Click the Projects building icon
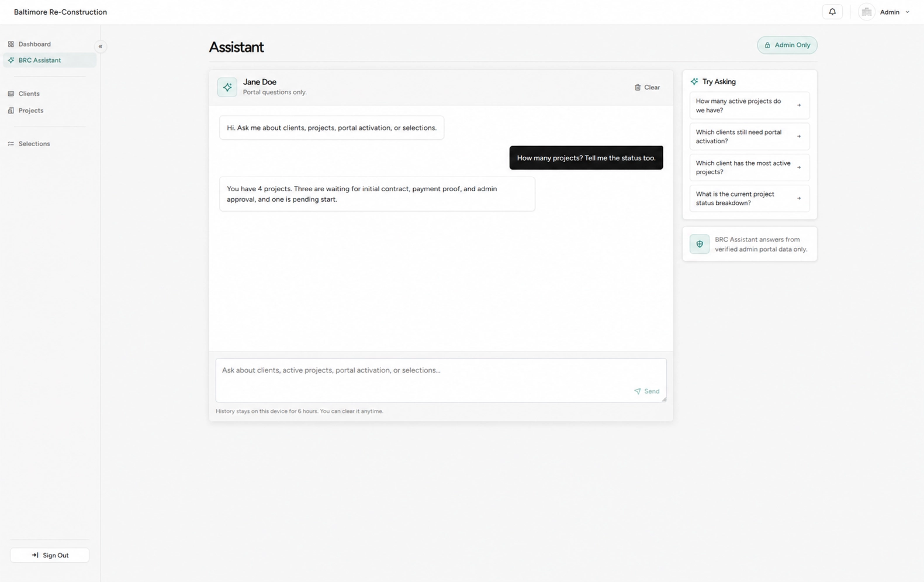This screenshot has height=582, width=924. pyautogui.click(x=11, y=111)
